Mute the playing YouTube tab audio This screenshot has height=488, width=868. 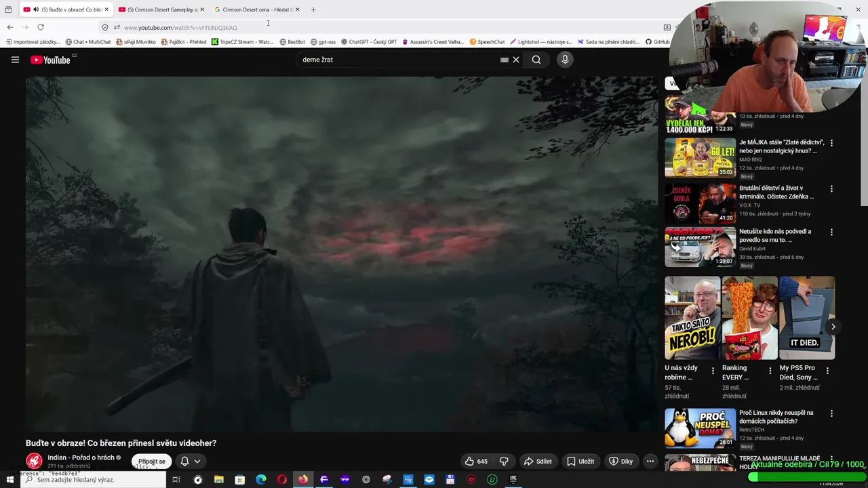pyautogui.click(x=36, y=9)
